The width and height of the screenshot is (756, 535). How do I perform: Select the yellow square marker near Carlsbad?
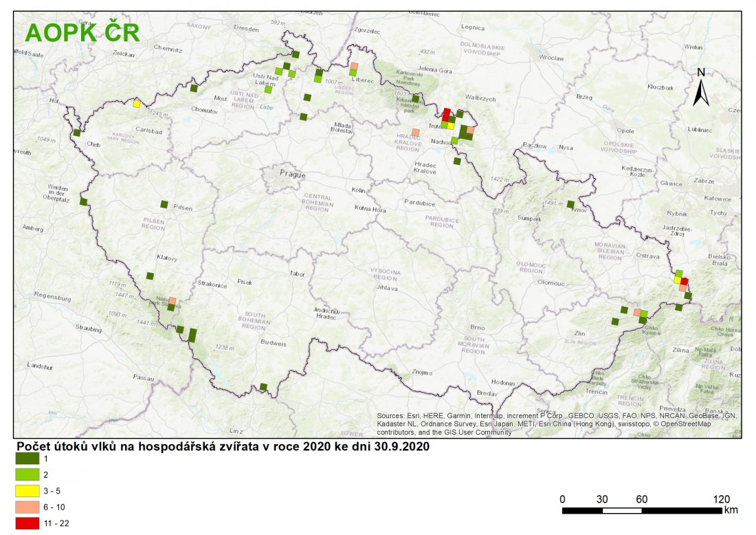pyautogui.click(x=137, y=104)
